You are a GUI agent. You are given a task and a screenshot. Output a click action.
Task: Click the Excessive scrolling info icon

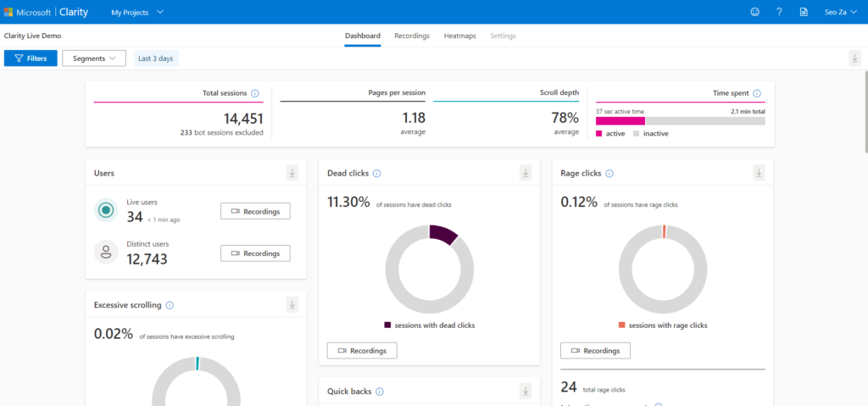(170, 305)
